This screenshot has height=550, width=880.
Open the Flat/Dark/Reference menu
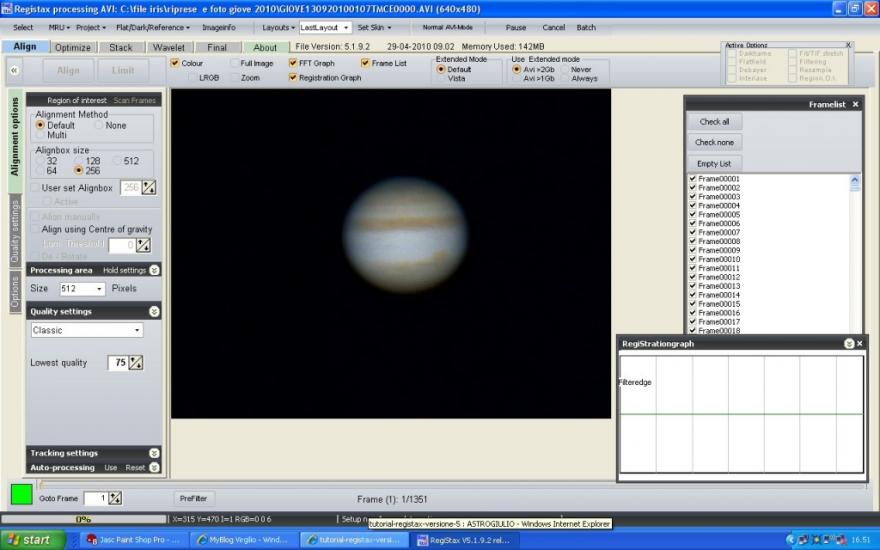click(153, 28)
